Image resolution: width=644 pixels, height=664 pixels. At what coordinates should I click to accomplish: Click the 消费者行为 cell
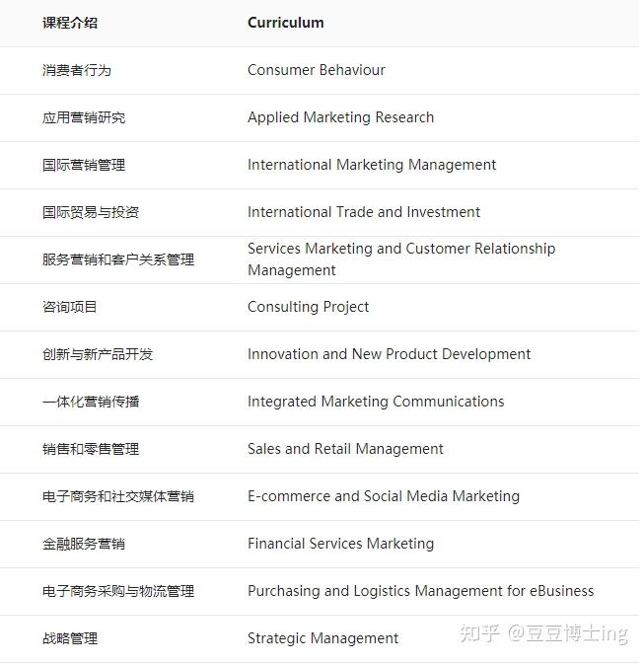click(x=77, y=70)
